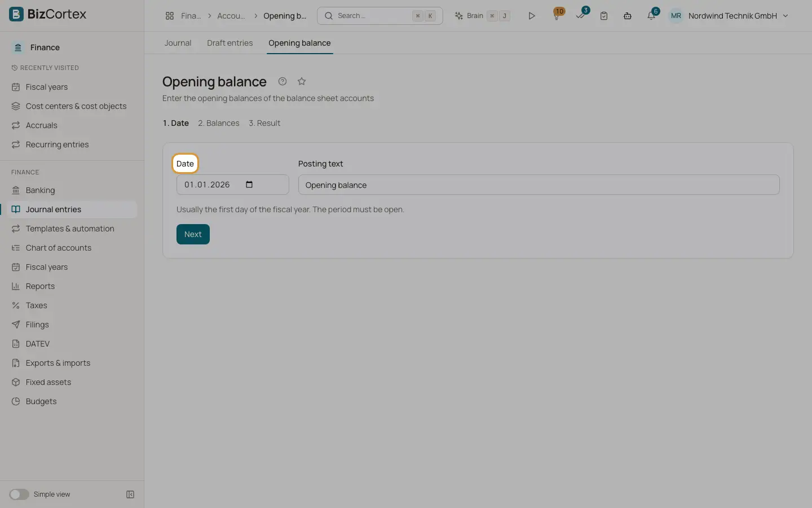812x508 pixels.
Task: Go to step 2. Balances
Action: pos(219,123)
